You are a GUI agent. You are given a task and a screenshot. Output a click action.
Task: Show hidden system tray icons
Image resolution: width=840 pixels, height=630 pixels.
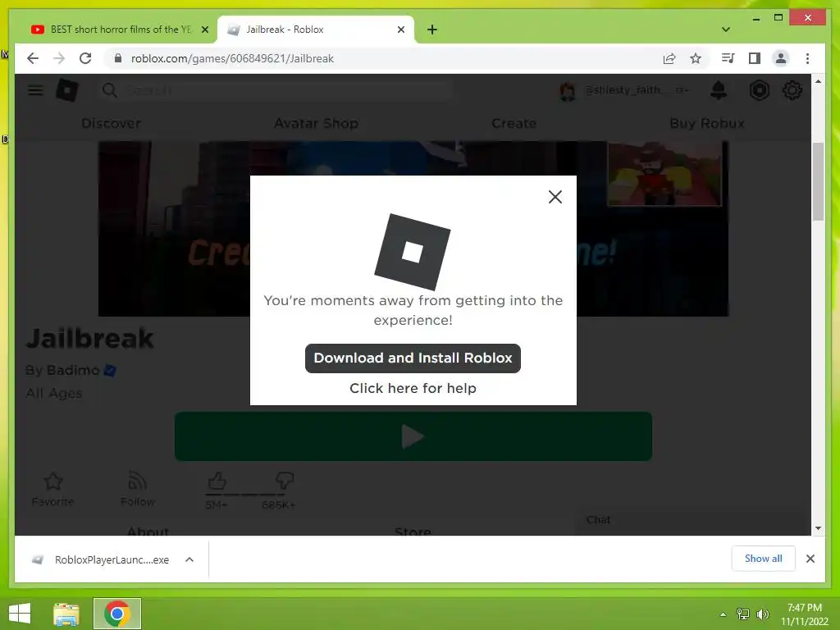[x=723, y=614]
